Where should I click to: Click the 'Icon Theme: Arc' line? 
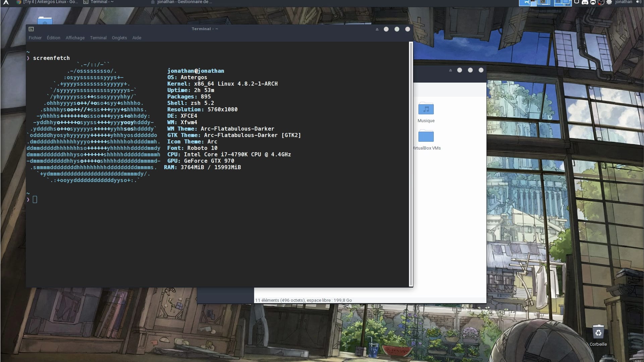(x=192, y=141)
